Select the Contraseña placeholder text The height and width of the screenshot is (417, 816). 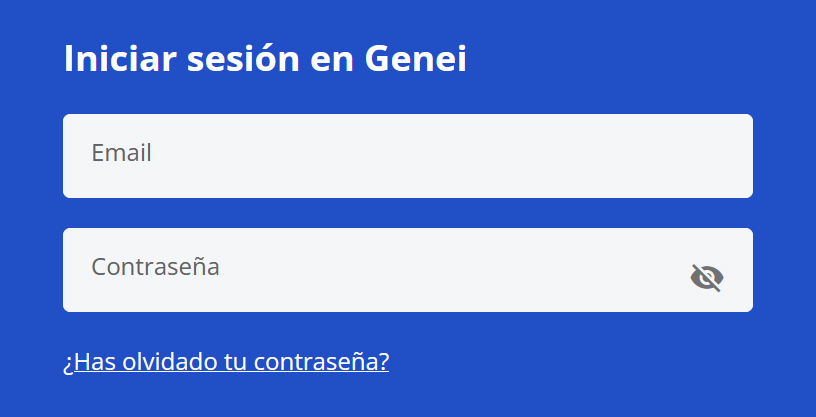pyautogui.click(x=155, y=267)
